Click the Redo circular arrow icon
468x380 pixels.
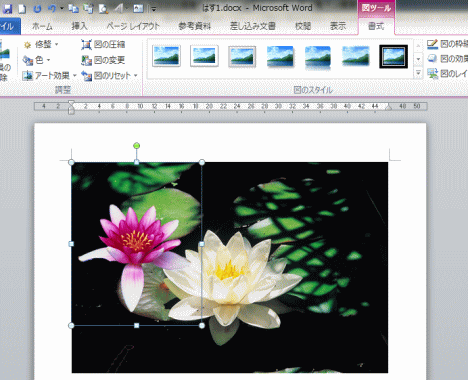pos(37,9)
